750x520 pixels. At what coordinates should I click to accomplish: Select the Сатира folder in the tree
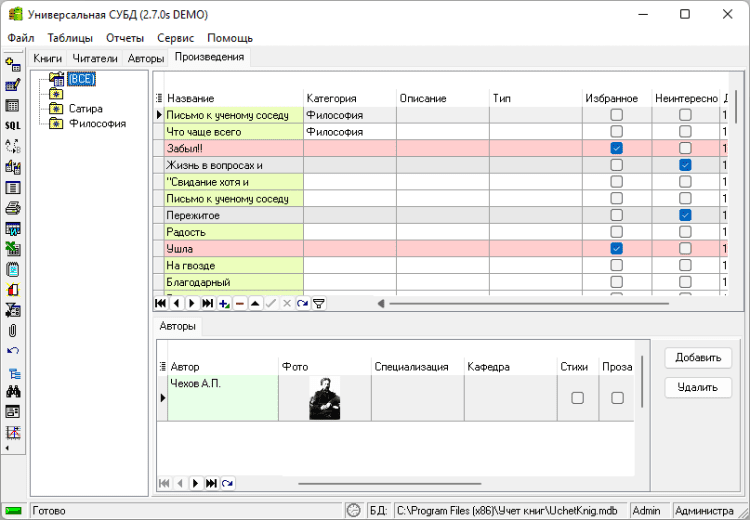coord(86,109)
